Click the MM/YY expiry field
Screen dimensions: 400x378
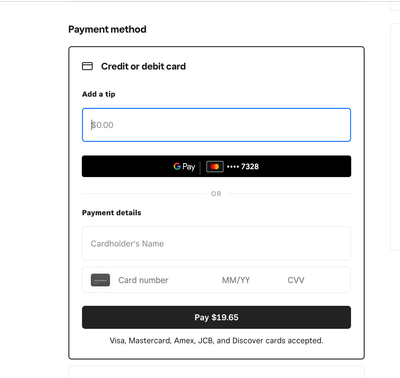point(236,280)
